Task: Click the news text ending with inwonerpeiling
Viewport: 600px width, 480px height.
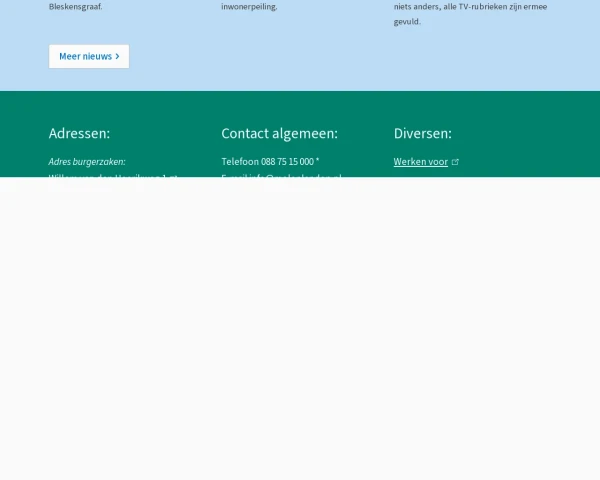Action: coord(249,6)
